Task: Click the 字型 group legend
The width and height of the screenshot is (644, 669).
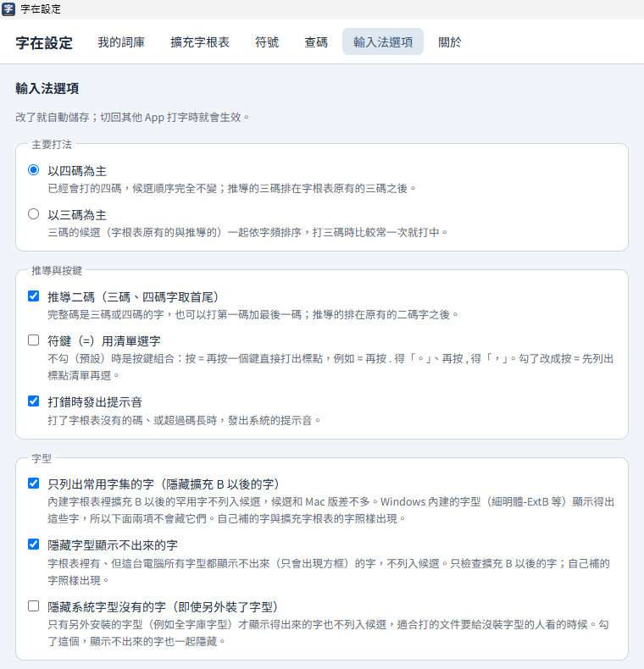Action: (x=42, y=459)
